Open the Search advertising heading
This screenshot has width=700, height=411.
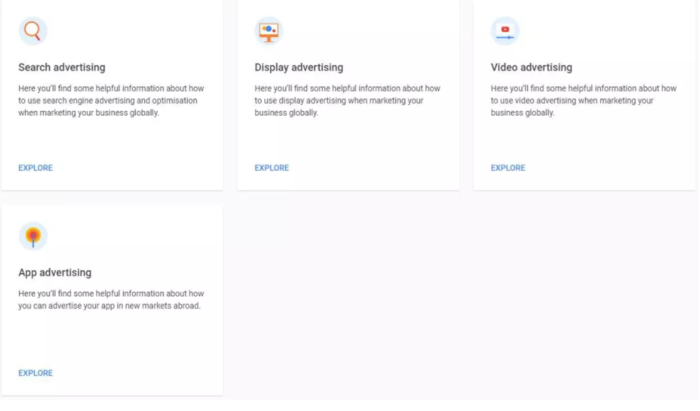pos(62,67)
